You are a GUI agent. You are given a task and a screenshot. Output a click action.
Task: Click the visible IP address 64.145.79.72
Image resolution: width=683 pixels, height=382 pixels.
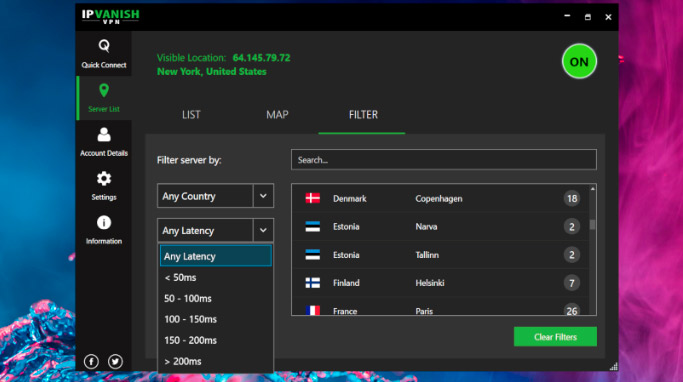(x=261, y=57)
